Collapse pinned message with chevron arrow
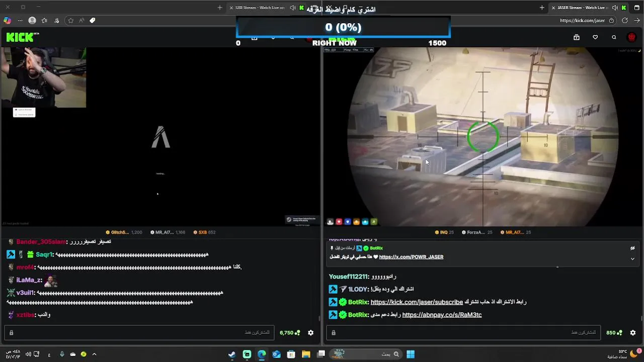This screenshot has width=644, height=362. 632,258
